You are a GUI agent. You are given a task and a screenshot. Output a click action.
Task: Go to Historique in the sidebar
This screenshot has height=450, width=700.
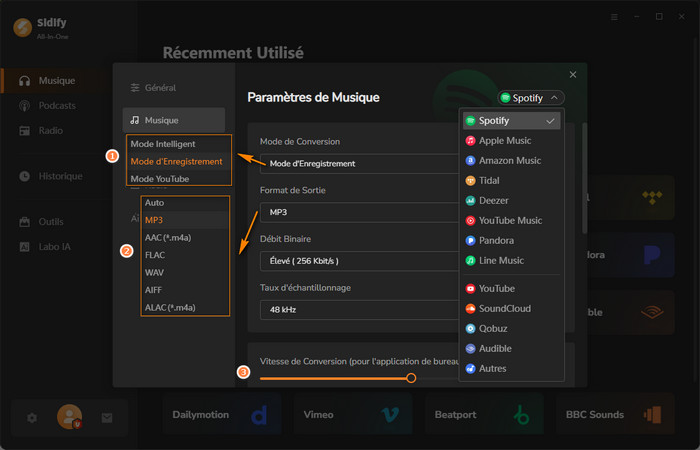point(60,176)
